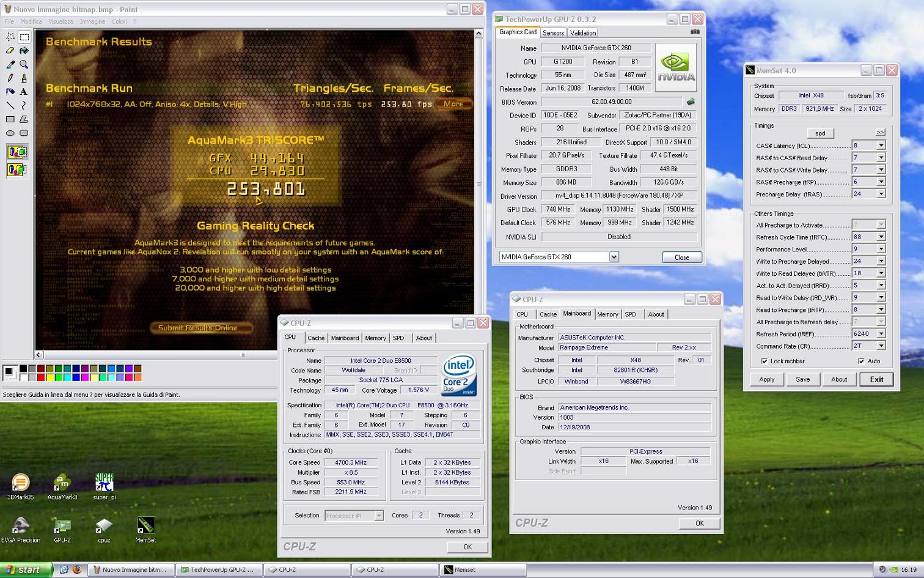Click Paint's horizontal scrollbar left arrow
The height and width of the screenshot is (578, 924).
pyautogui.click(x=38, y=355)
